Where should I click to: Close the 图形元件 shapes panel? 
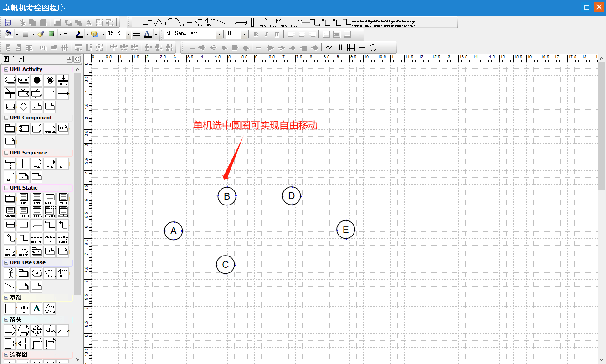[x=77, y=59]
